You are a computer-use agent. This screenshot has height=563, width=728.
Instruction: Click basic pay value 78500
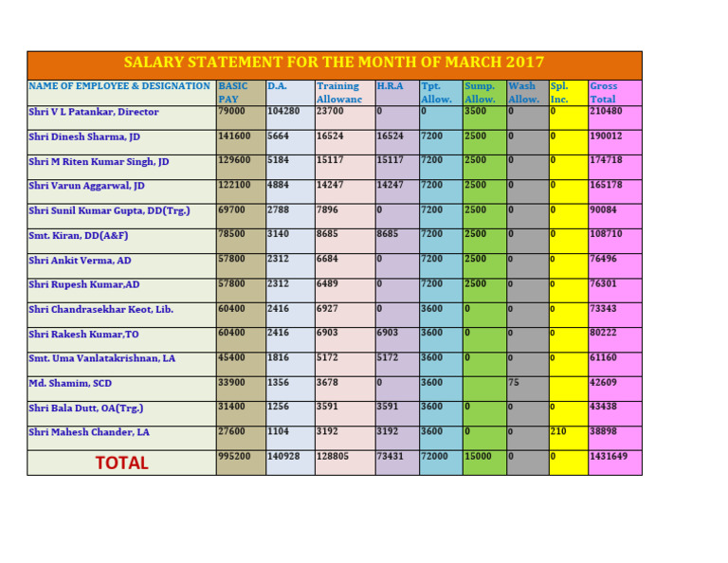pos(231,234)
